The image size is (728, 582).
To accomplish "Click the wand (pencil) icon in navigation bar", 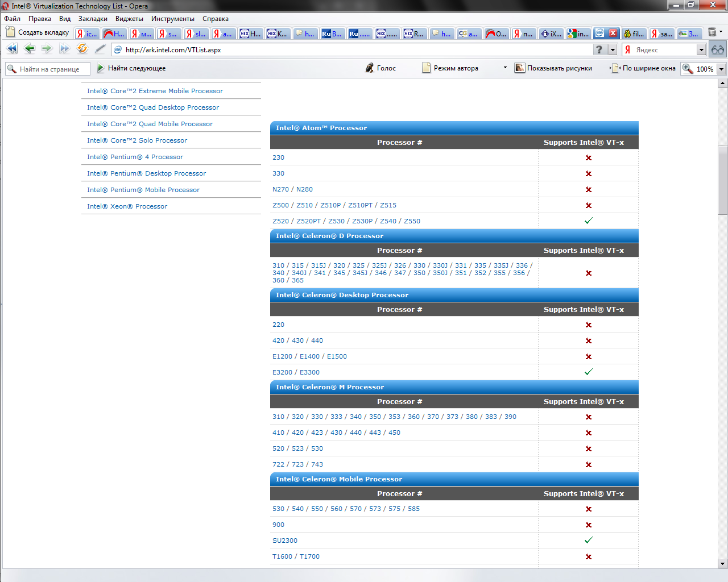I will coord(100,49).
